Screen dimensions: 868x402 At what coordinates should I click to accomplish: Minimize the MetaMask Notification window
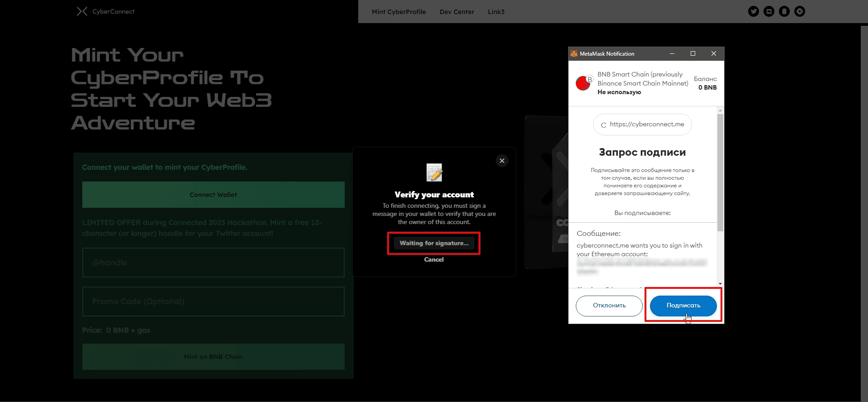point(672,53)
